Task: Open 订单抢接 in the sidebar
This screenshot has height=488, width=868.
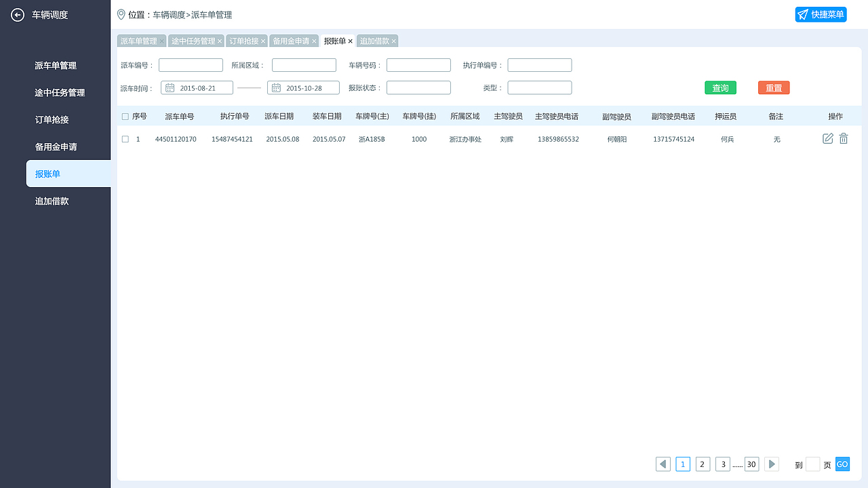Action: pos(52,120)
